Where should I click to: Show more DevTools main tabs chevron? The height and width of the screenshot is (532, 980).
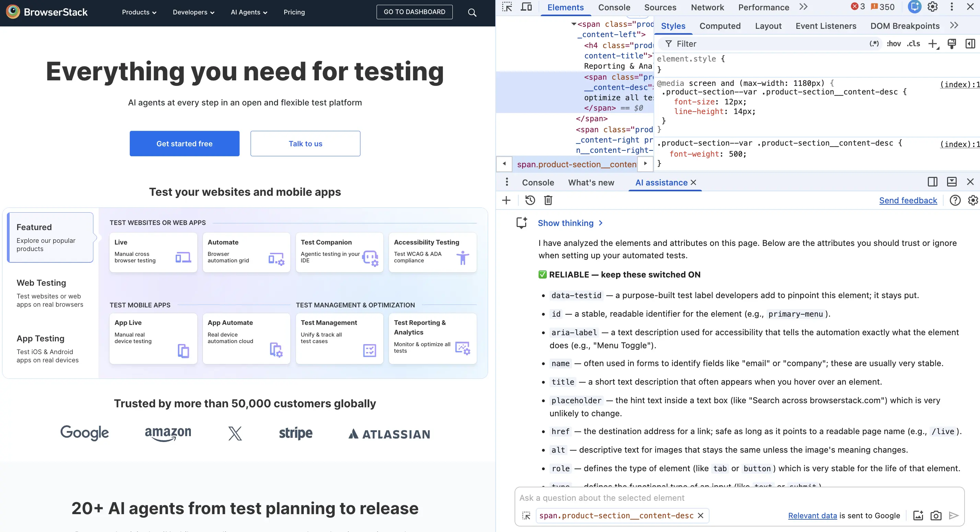tap(803, 7)
